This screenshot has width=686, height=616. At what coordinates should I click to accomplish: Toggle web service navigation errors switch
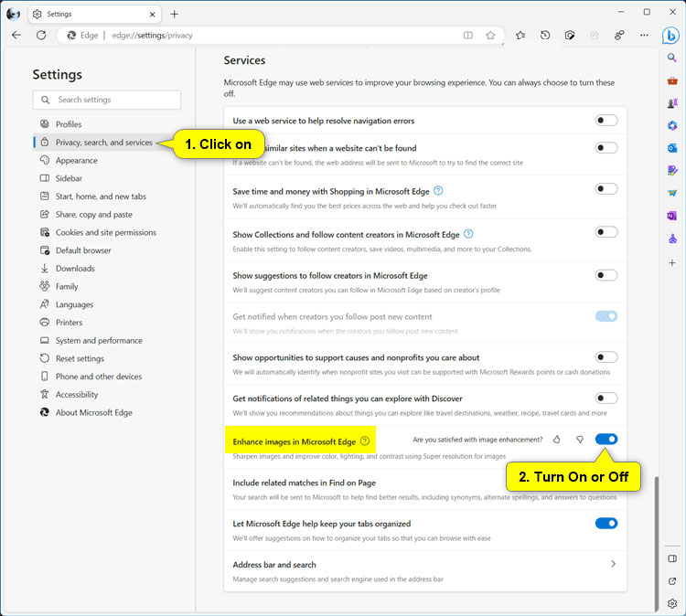[606, 121]
